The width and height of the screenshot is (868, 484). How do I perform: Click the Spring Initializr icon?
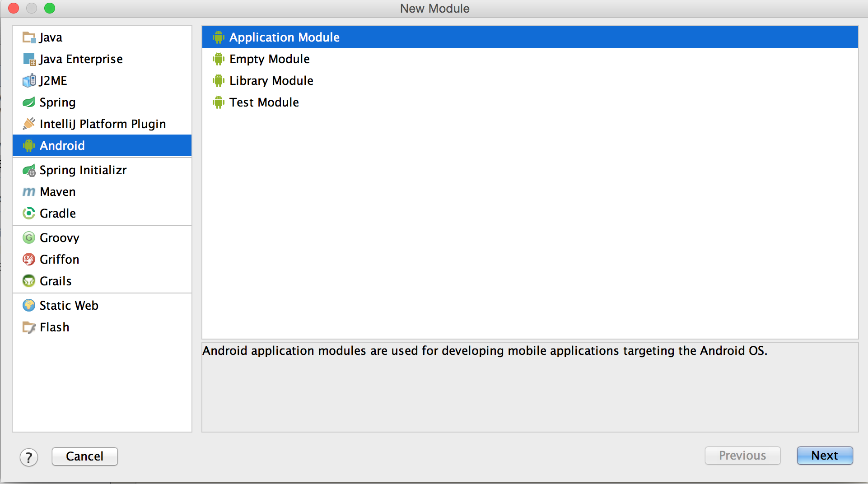[29, 170]
